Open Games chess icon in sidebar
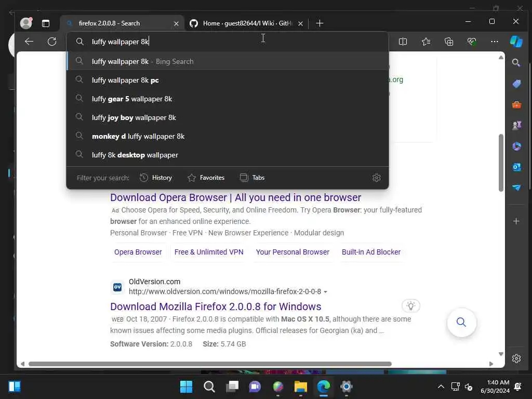 516,126
